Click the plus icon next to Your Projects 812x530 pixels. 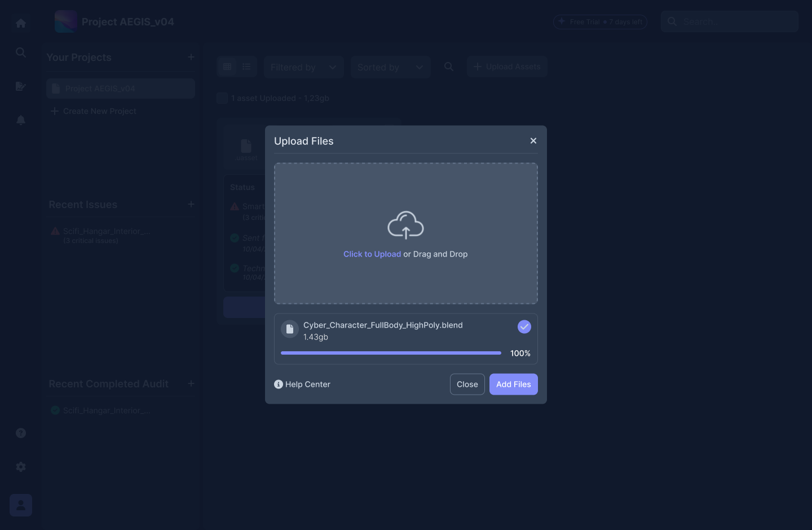191,57
